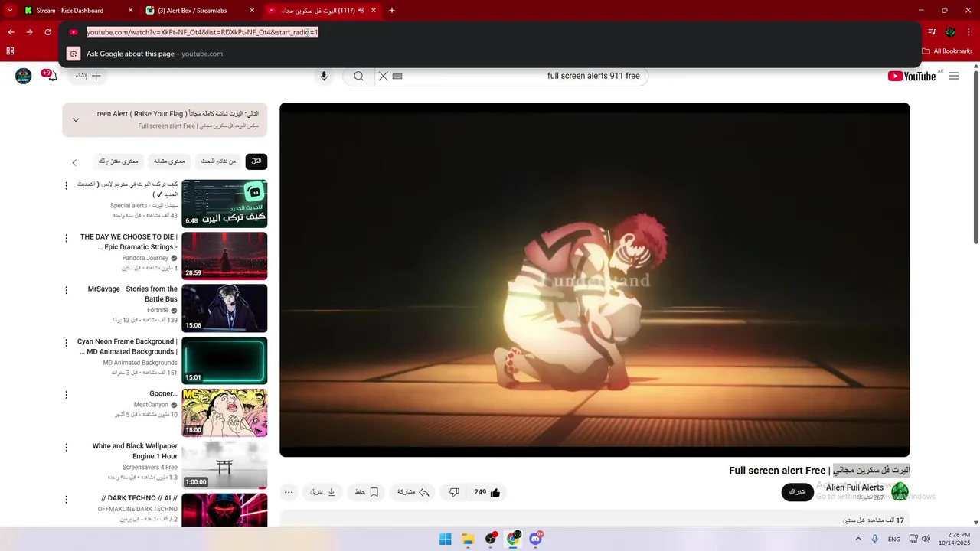Open options for كيف تركب اليرت video
980x551 pixels.
(66, 186)
